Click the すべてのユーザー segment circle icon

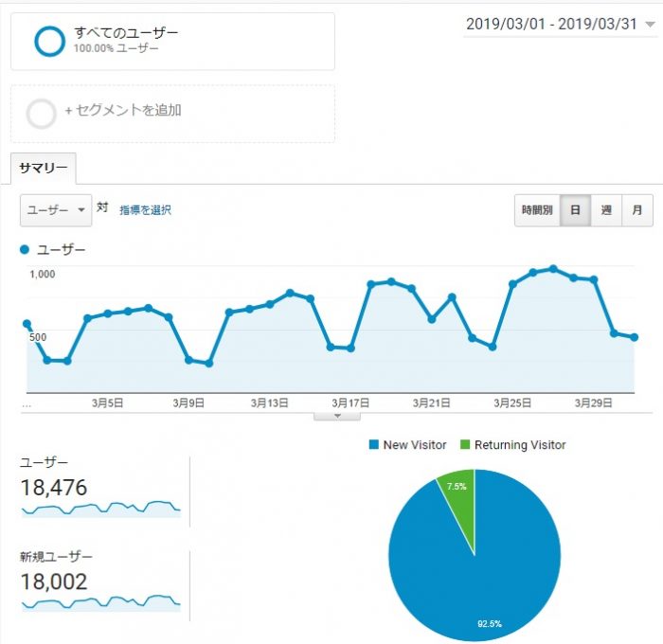[47, 41]
